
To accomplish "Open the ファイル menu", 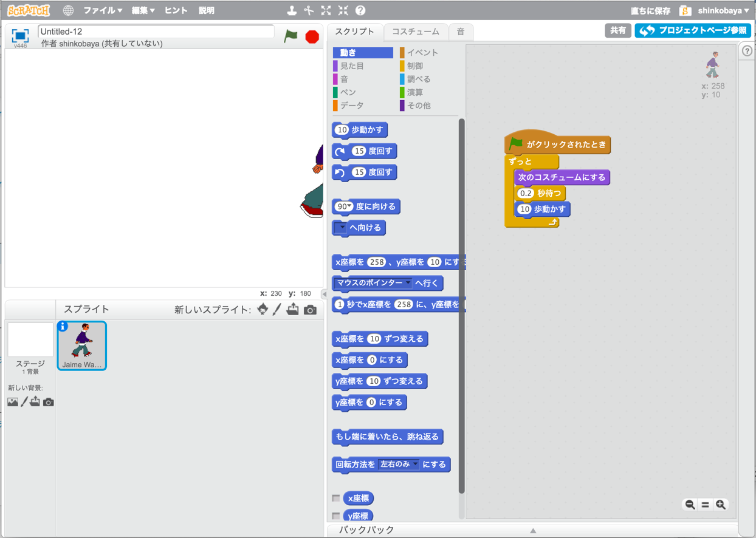I will tap(102, 11).
